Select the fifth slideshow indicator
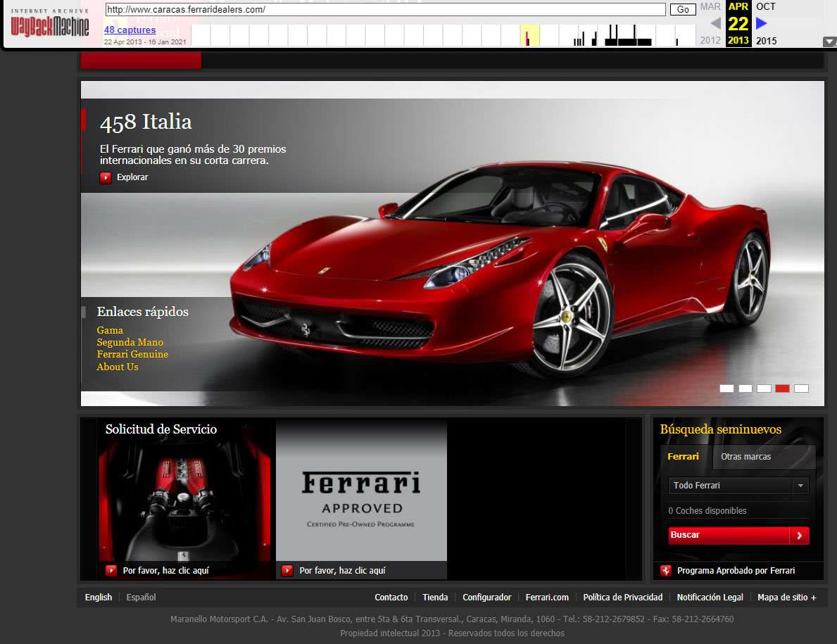Viewport: 837px width, 644px height. 801,389
